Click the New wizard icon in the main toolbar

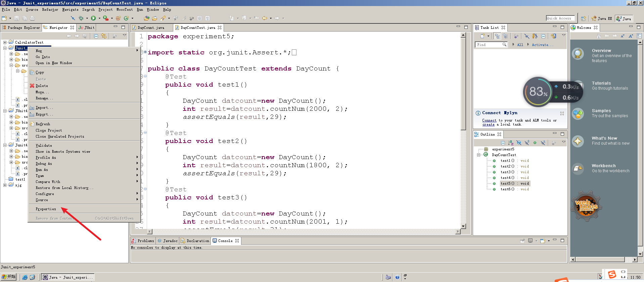point(4,18)
